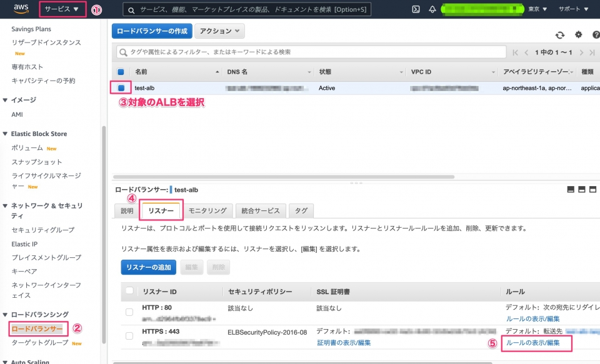Open the notifications bell
This screenshot has height=364, width=600.
tap(431, 9)
